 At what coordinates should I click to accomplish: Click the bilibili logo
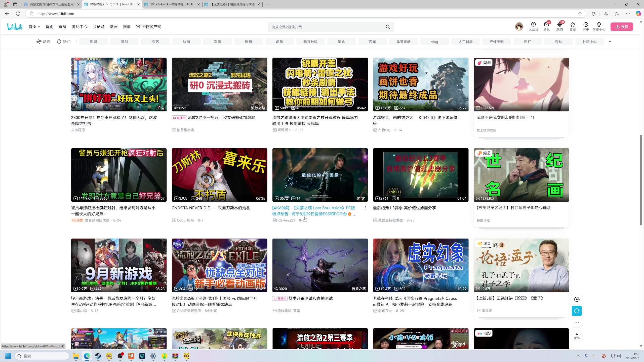(x=15, y=27)
